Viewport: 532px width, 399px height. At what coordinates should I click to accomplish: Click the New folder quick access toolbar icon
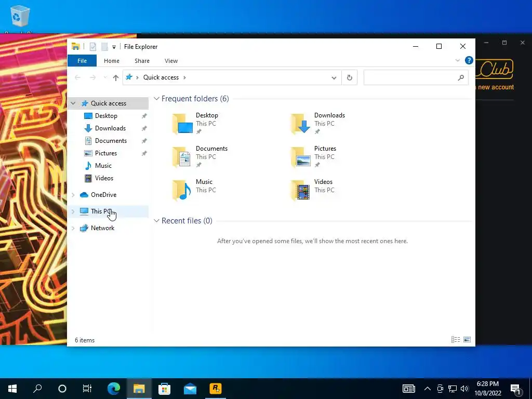[x=104, y=47]
